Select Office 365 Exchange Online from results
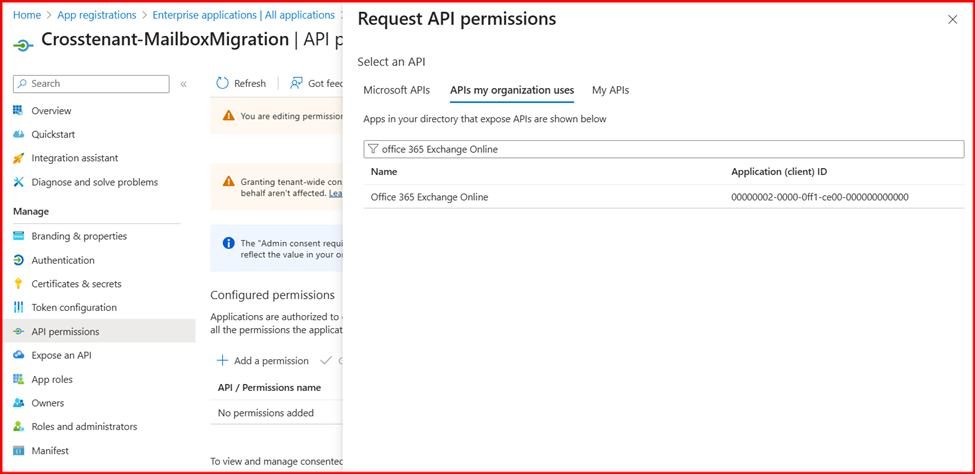975x474 pixels. (x=429, y=197)
